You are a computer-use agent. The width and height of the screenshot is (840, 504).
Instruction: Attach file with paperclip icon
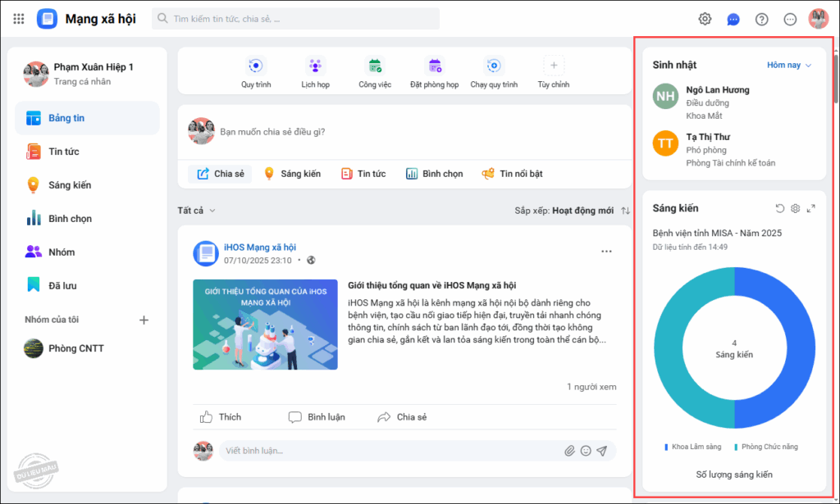click(569, 451)
